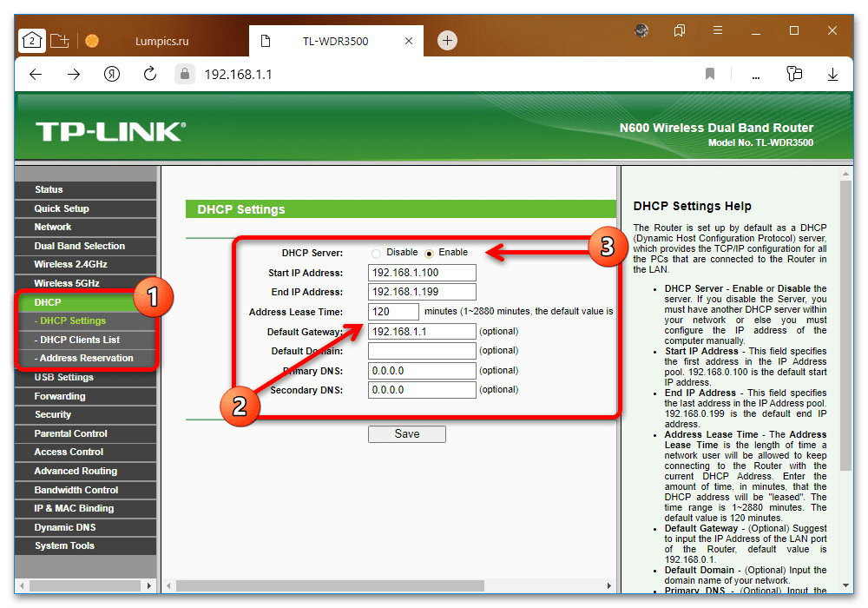868x608 pixels.
Task: Click the browser back arrow
Action: pos(36,75)
